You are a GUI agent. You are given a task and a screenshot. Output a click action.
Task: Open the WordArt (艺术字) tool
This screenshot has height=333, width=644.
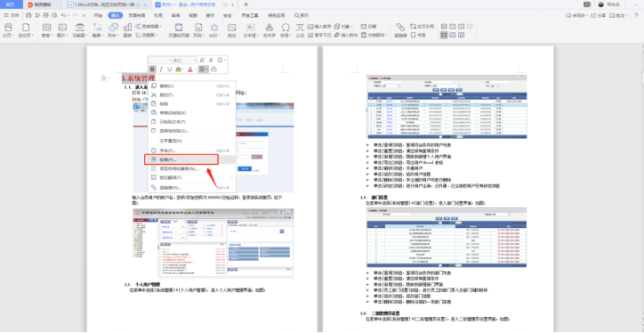point(269,30)
